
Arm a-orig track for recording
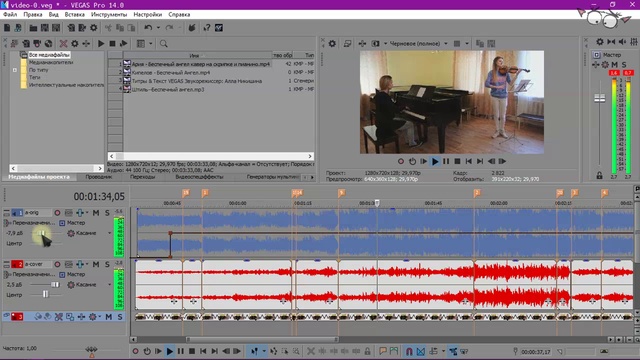pos(57,213)
